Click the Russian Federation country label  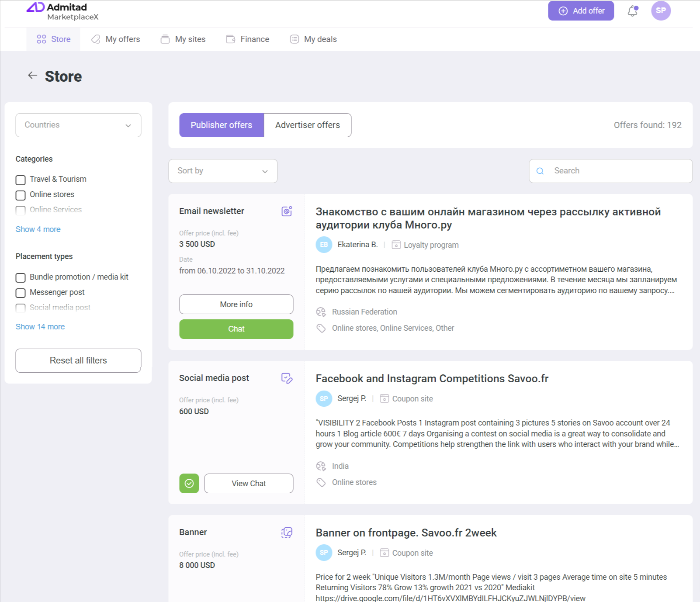(364, 312)
